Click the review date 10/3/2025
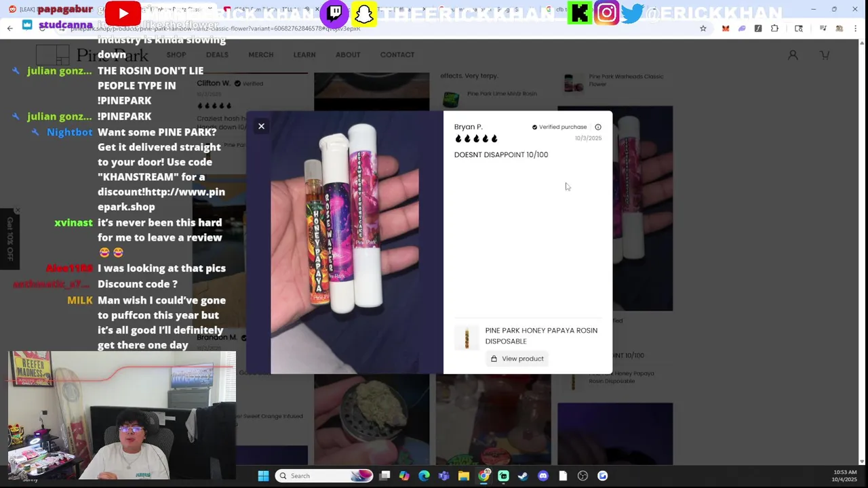 [588, 138]
